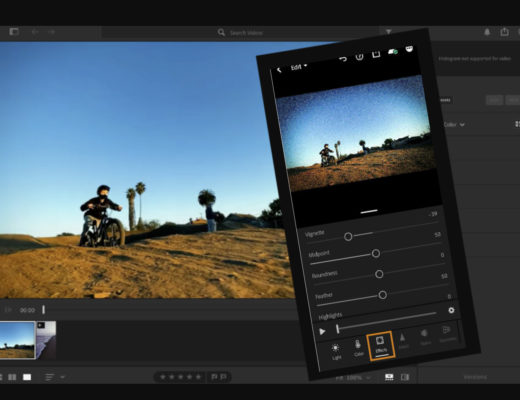Expand the Color section in desktop panel
Screen dimensions: 520x400
tap(454, 124)
